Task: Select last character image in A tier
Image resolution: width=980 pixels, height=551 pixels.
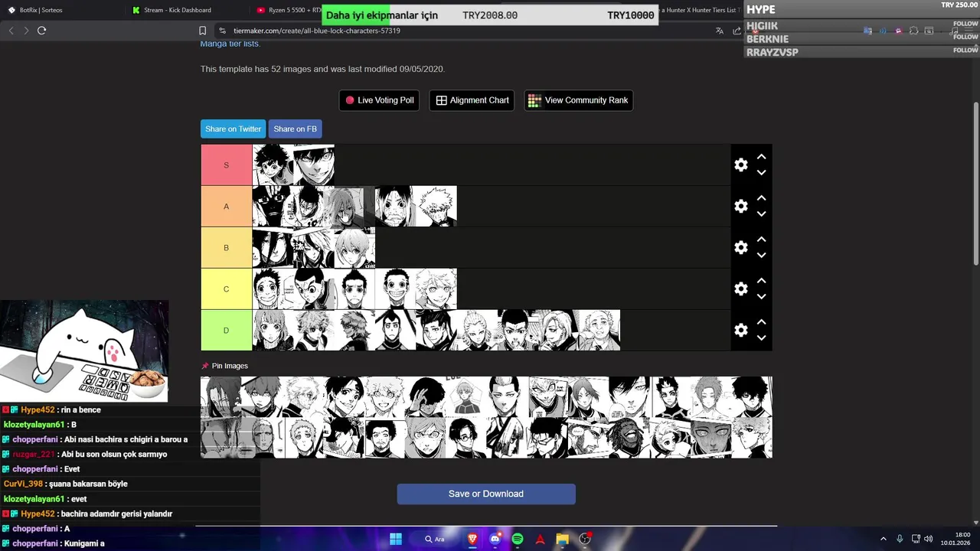Action: click(x=436, y=206)
